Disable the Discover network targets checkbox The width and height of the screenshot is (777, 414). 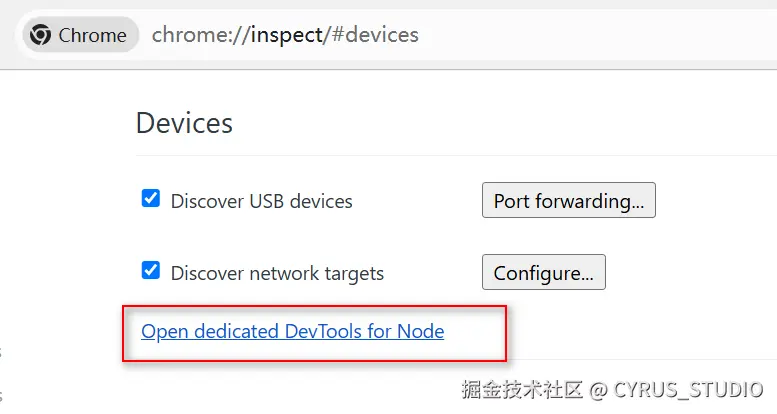(151, 271)
